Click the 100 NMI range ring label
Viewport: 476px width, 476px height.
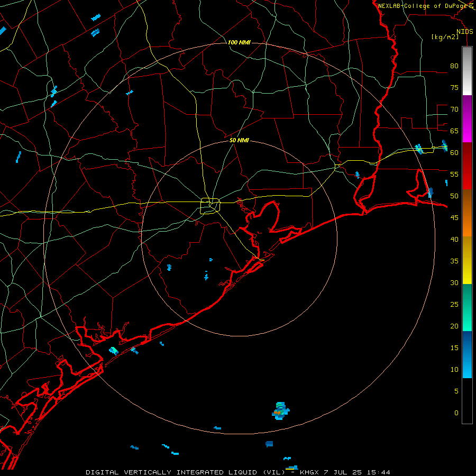point(239,42)
